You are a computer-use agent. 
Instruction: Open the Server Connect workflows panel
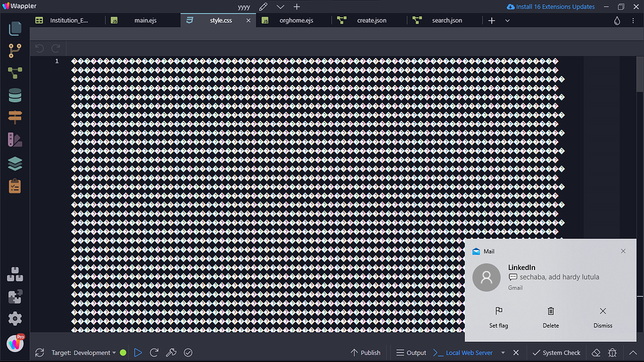[15, 73]
